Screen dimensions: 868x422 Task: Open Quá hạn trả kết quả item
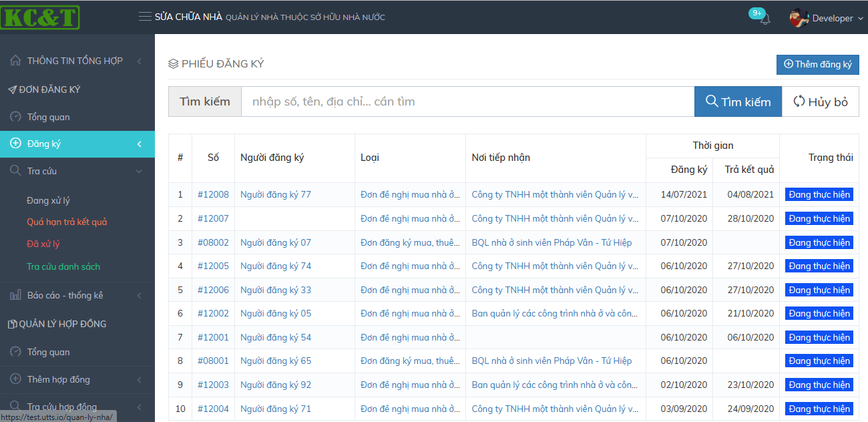67,222
